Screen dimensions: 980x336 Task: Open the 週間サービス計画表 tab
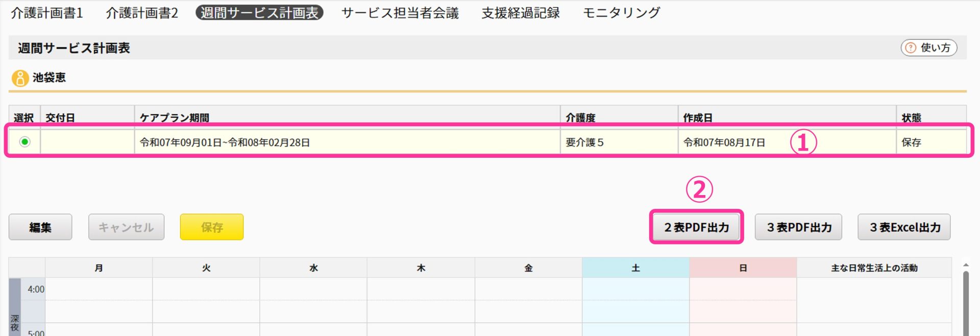tap(259, 13)
